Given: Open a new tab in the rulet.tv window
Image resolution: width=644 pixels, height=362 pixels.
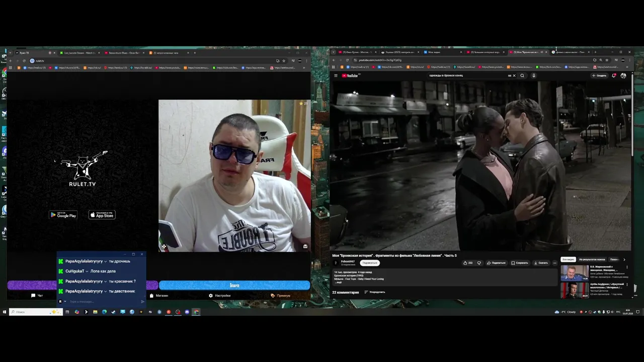Looking at the screenshot, I should 195,53.
